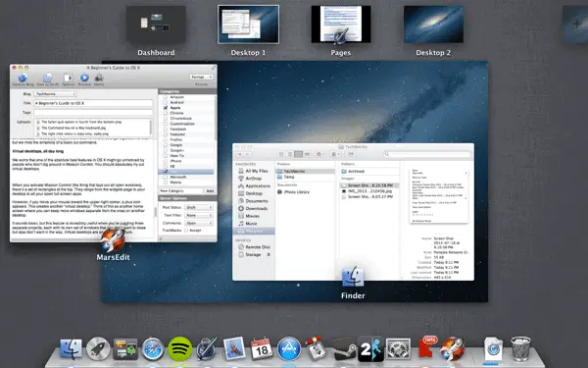The height and width of the screenshot is (368, 588).
Task: Switch Finder to column view
Action: pyautogui.click(x=298, y=154)
